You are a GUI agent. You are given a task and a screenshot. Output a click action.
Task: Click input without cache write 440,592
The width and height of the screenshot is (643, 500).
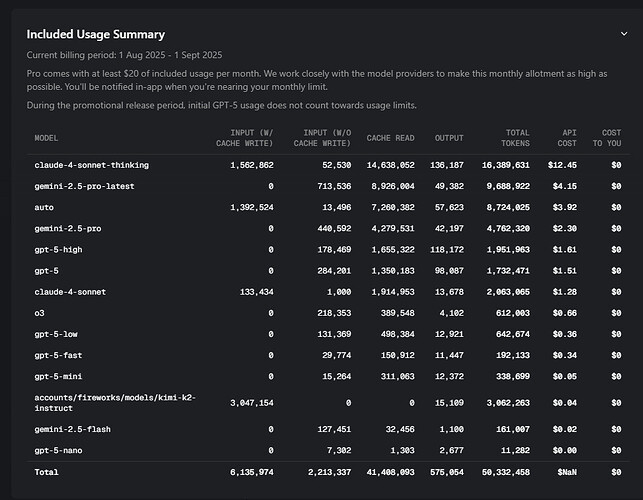point(334,228)
